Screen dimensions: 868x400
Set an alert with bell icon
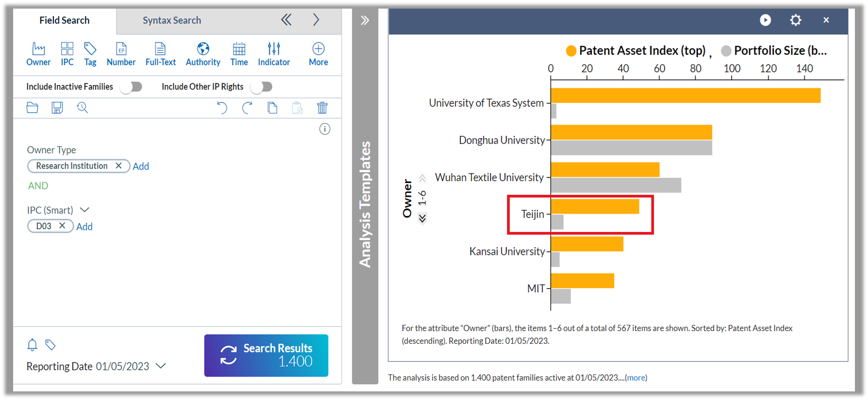(32, 345)
